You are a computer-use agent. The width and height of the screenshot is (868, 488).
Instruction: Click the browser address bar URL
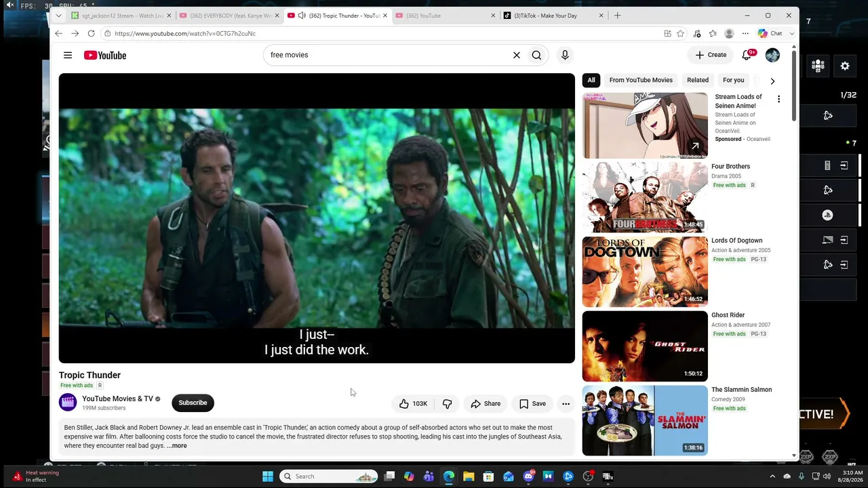click(x=185, y=33)
